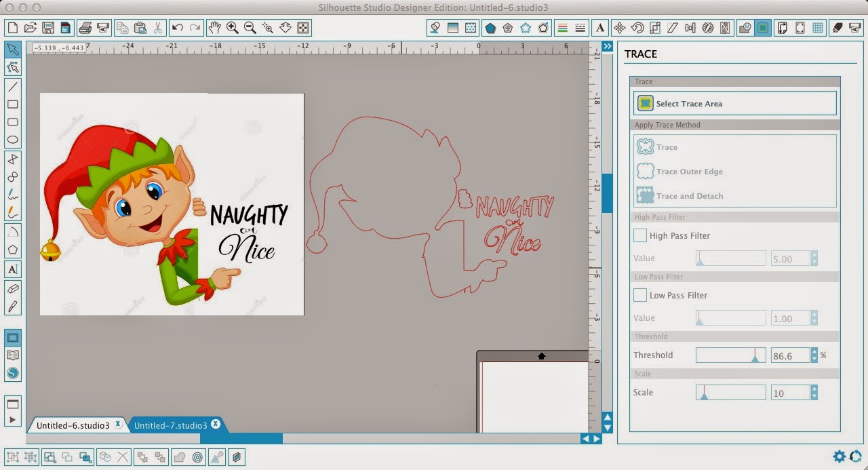Click the active Trace panel icon

(x=763, y=28)
